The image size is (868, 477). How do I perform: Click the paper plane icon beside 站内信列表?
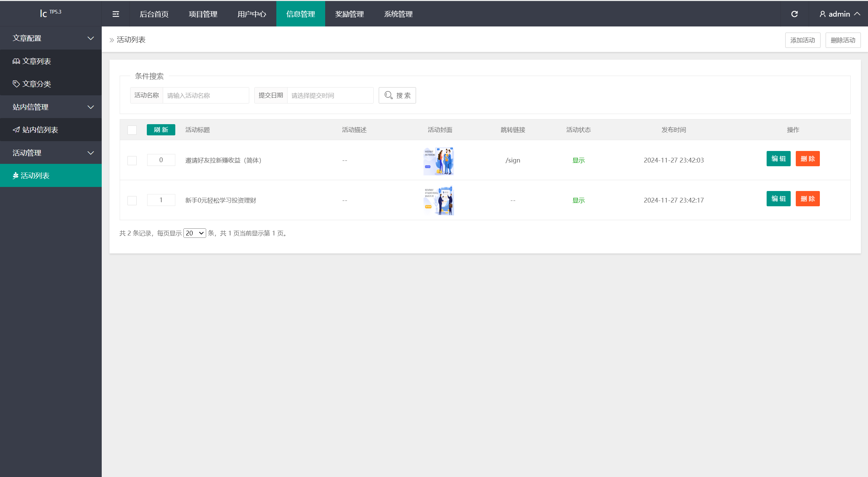16,130
